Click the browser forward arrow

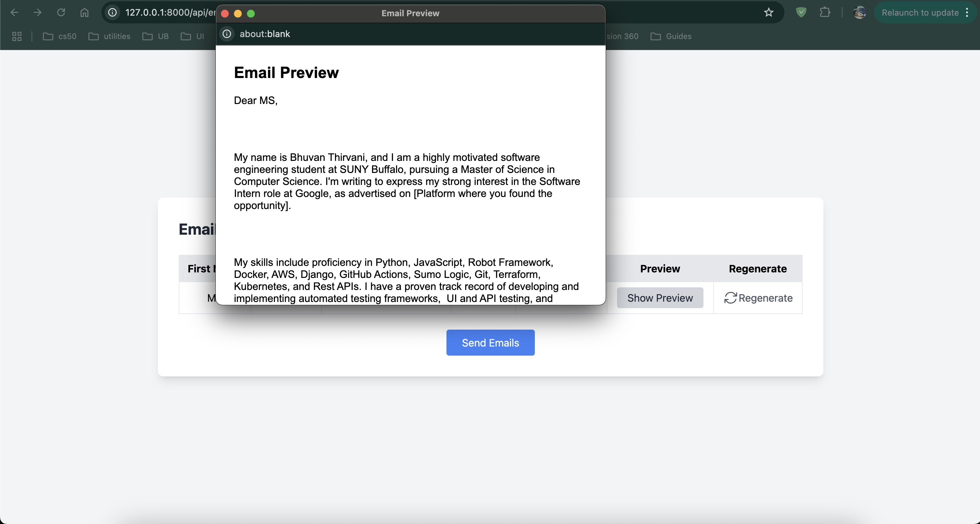pyautogui.click(x=38, y=13)
